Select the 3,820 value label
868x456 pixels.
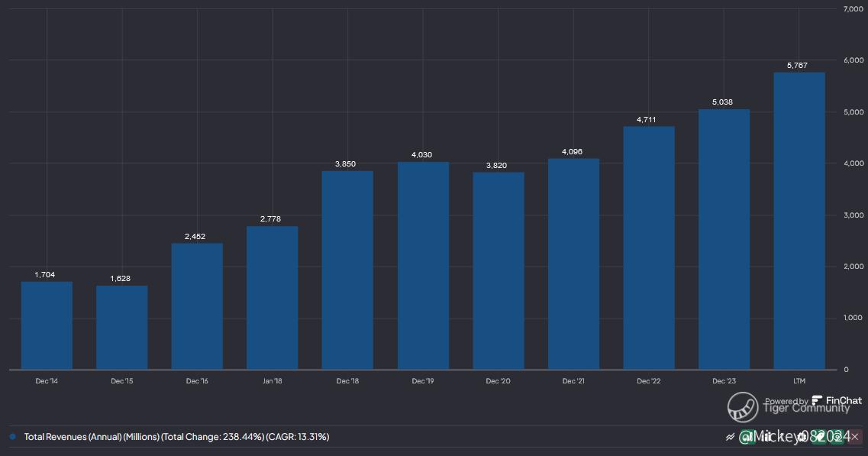[496, 166]
